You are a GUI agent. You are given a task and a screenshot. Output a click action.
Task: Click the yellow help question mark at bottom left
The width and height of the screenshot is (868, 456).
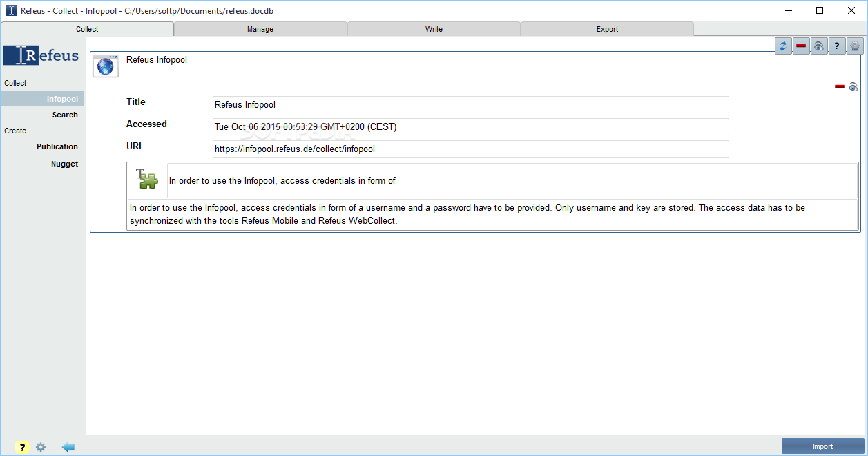[x=22, y=447]
